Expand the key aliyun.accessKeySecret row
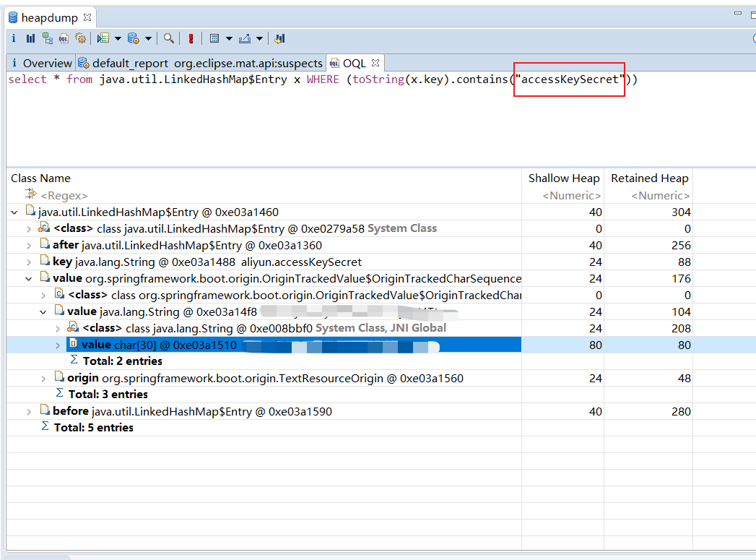756x560 pixels. pyautogui.click(x=29, y=262)
